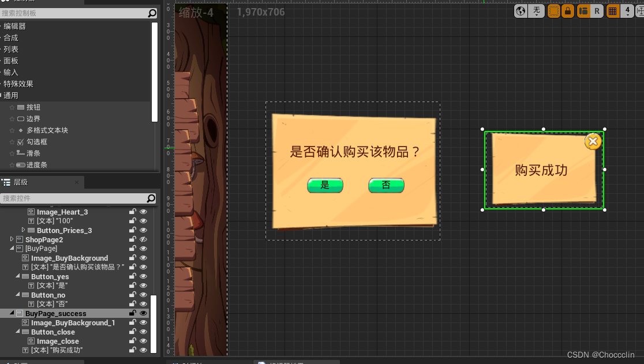Open the grid snap size 4 dropdown
The image size is (644, 364).
(x=627, y=11)
